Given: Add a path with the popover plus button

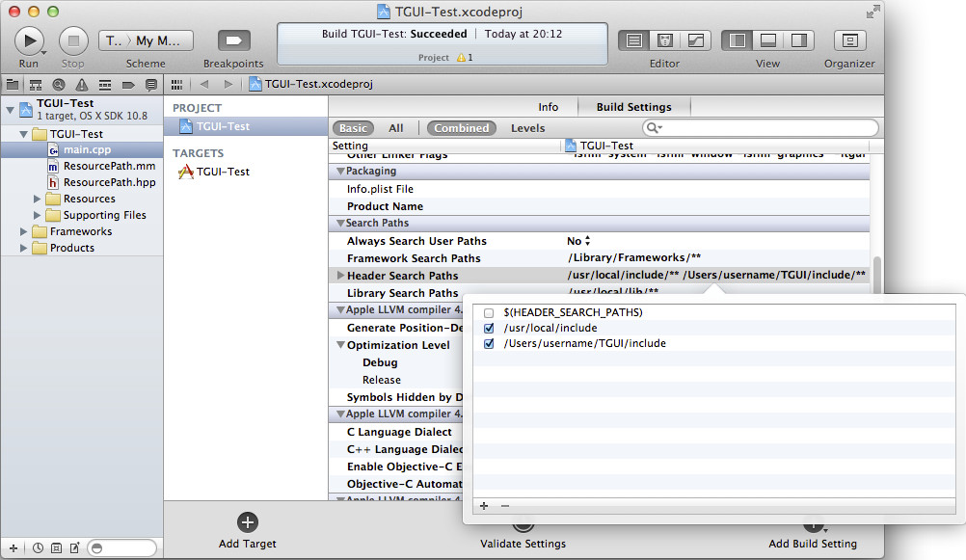Looking at the screenshot, I should click(484, 506).
